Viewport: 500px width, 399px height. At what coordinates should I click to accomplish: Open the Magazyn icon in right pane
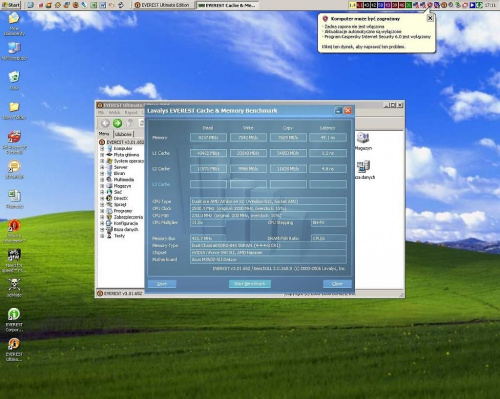tap(363, 141)
